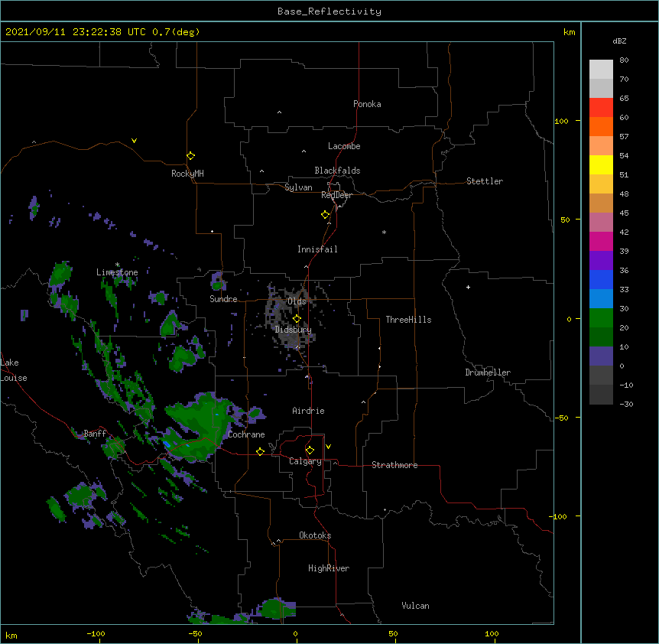Click the Drumheller label
This screenshot has height=644, width=659.
coord(488,372)
